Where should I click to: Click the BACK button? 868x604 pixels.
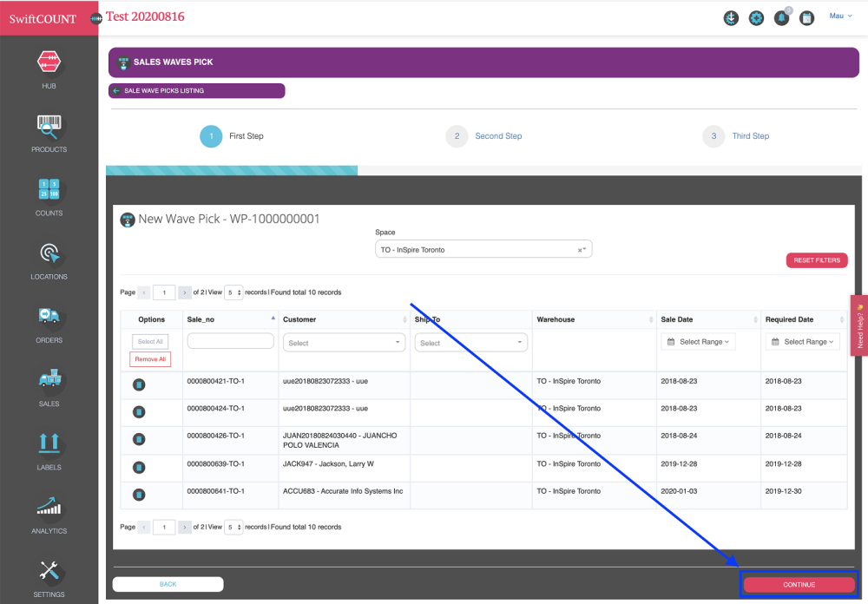click(x=168, y=584)
